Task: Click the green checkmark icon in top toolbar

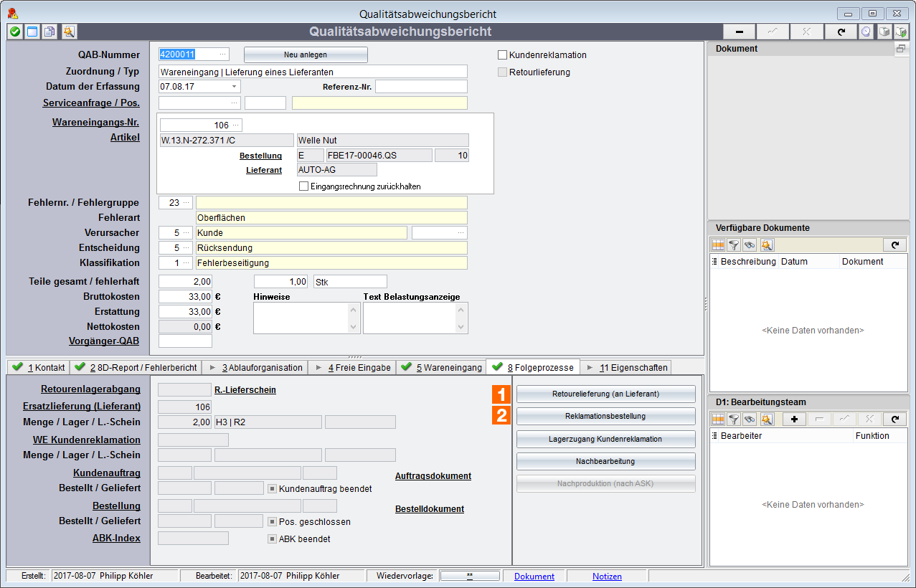Action: click(14, 32)
